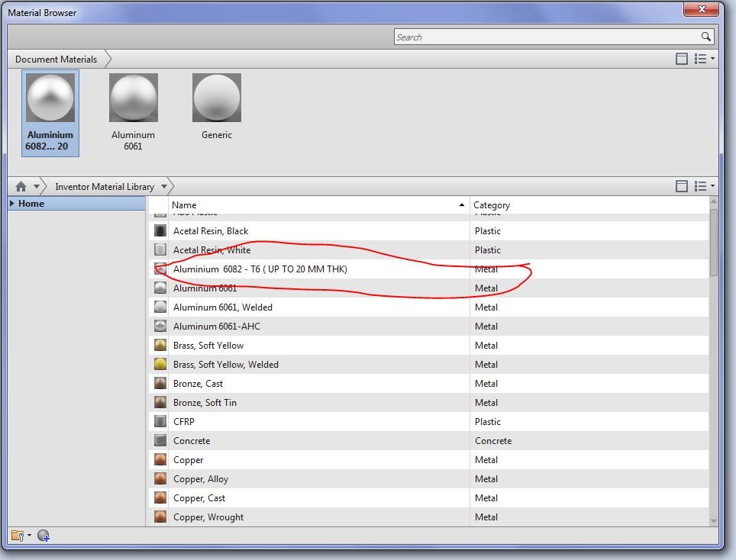This screenshot has width=736, height=560.
Task: Click Acetal Resin, White swatch icon
Action: point(160,249)
